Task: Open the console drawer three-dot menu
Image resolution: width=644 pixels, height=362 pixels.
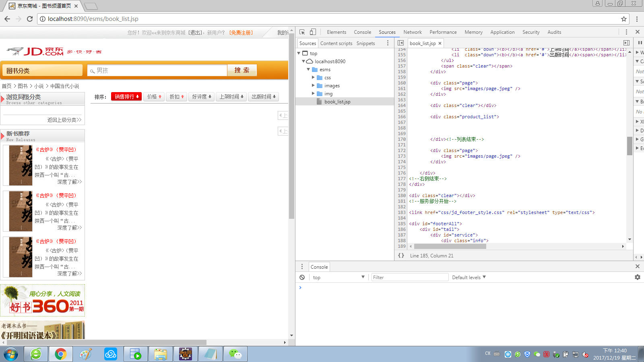Action: pyautogui.click(x=302, y=267)
